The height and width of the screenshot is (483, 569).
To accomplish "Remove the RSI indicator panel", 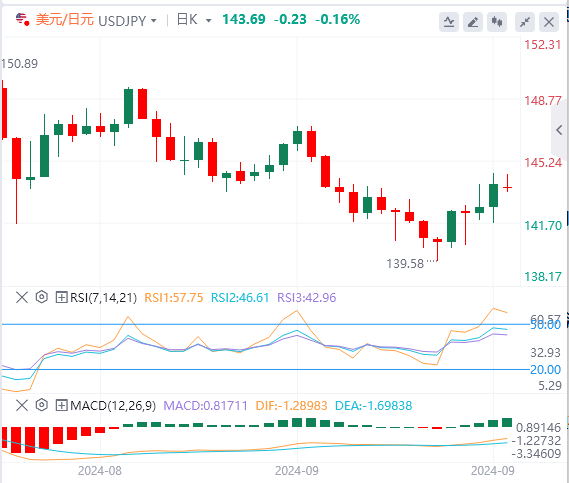I will tap(22, 297).
